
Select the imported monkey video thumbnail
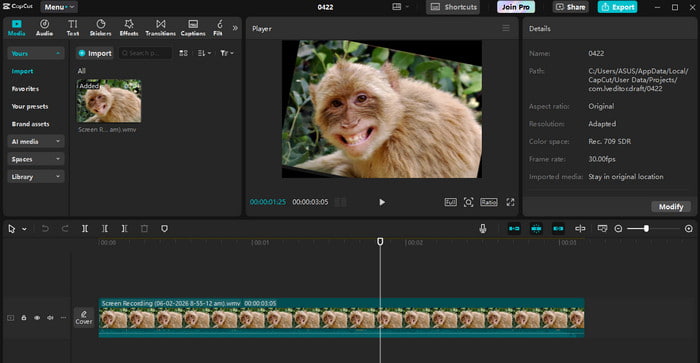click(109, 101)
